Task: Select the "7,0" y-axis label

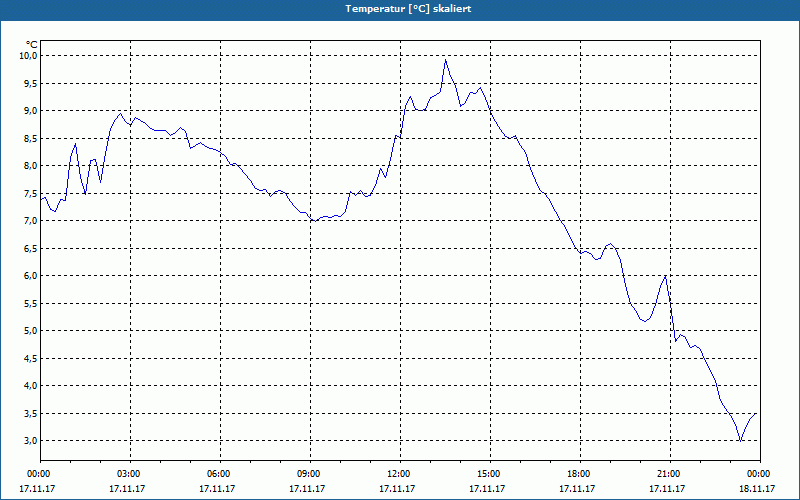Action: (30, 221)
